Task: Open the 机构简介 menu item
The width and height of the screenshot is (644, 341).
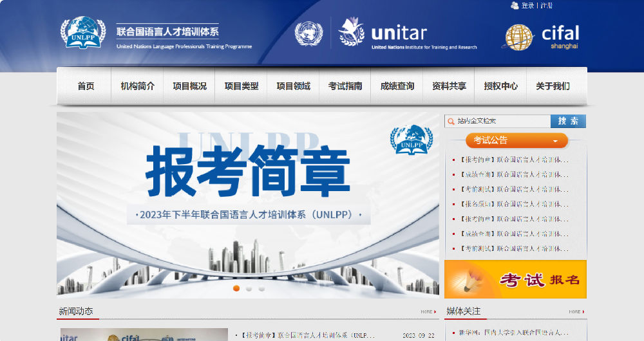Action: point(138,86)
